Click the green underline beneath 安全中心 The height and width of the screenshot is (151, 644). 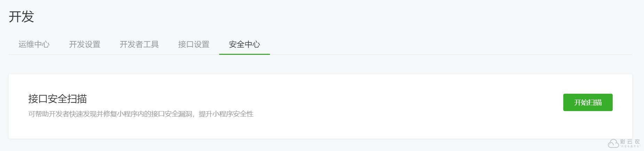244,54
